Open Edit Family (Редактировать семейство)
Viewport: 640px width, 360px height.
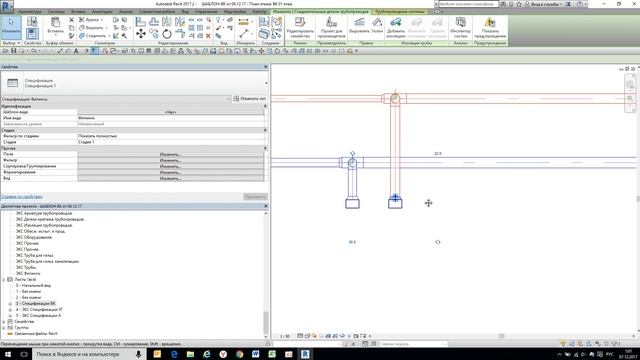pyautogui.click(x=300, y=27)
